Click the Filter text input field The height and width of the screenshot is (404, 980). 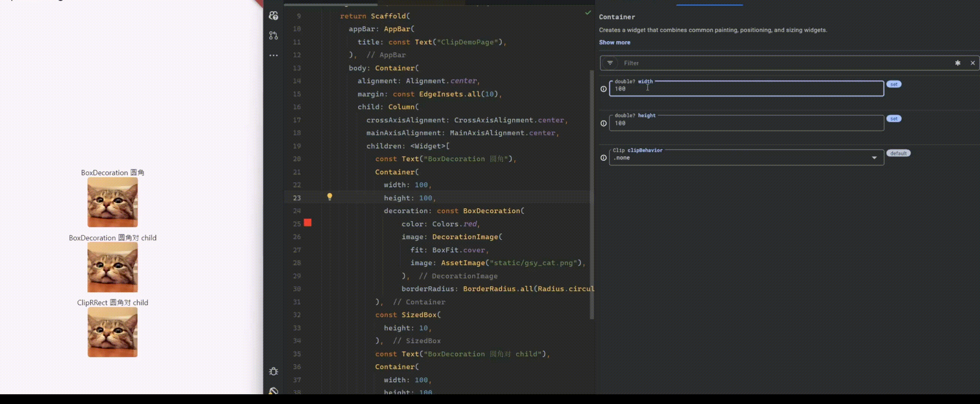[784, 63]
